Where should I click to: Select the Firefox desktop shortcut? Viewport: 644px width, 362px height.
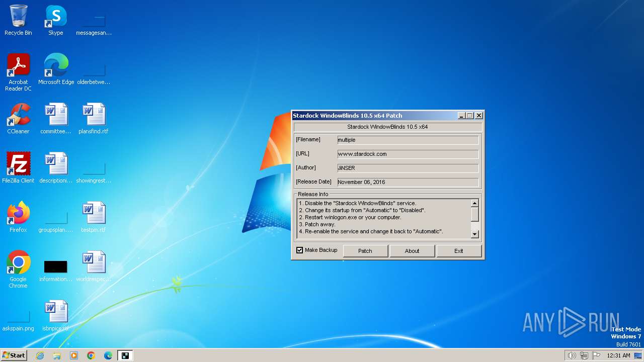(18, 217)
